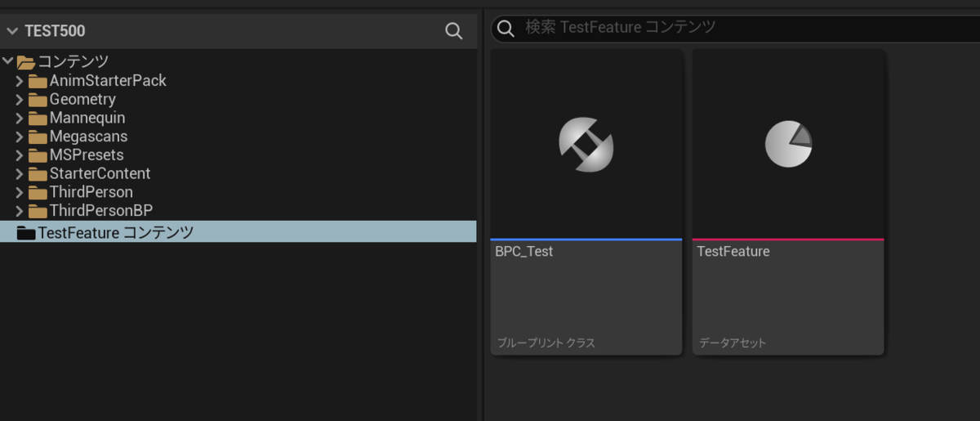Expand the Megascans folder arrow
Screen dimensions: 980x421
pyautogui.click(x=20, y=137)
